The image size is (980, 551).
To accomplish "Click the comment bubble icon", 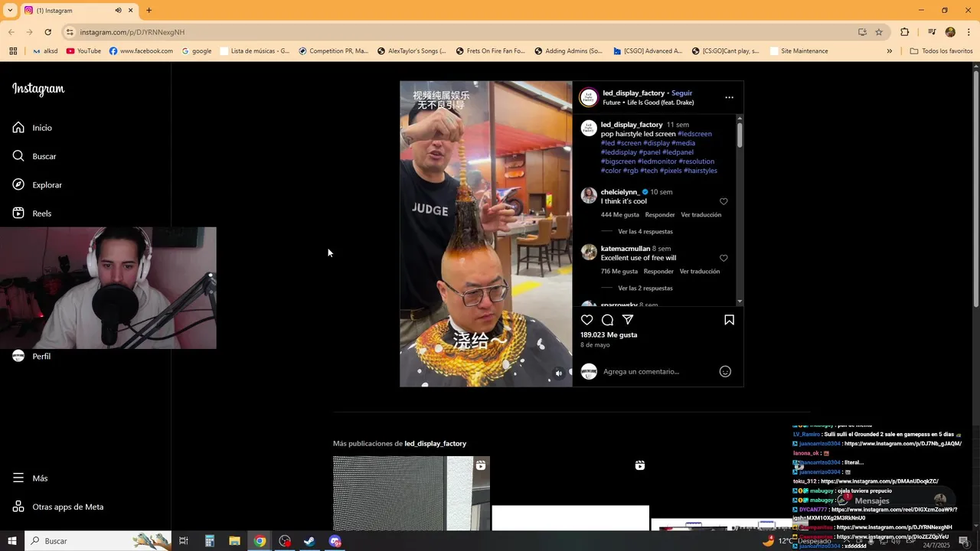I will 607,320.
